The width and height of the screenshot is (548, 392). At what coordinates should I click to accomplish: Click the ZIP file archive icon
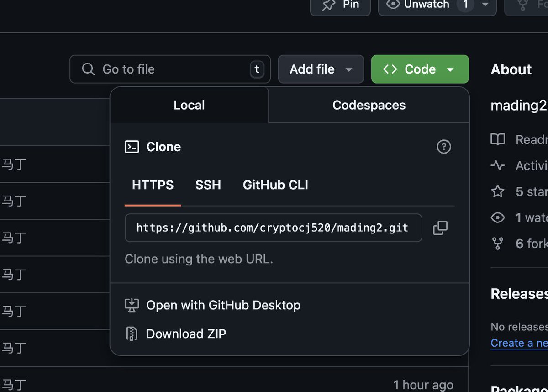pos(132,334)
